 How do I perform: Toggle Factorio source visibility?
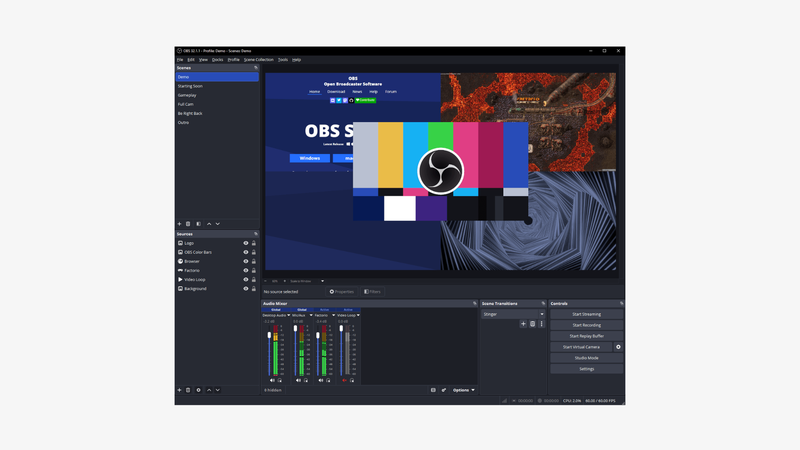245,271
